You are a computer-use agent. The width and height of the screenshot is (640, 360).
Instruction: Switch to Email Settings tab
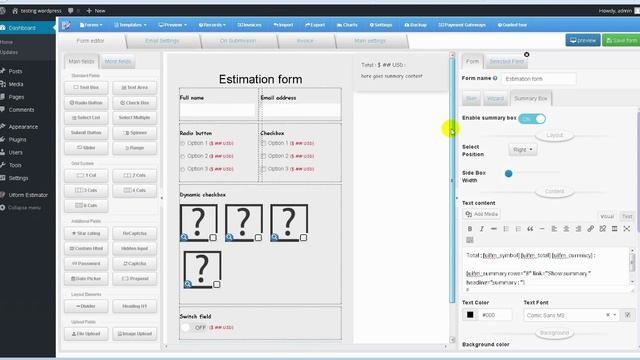pyautogui.click(x=162, y=41)
